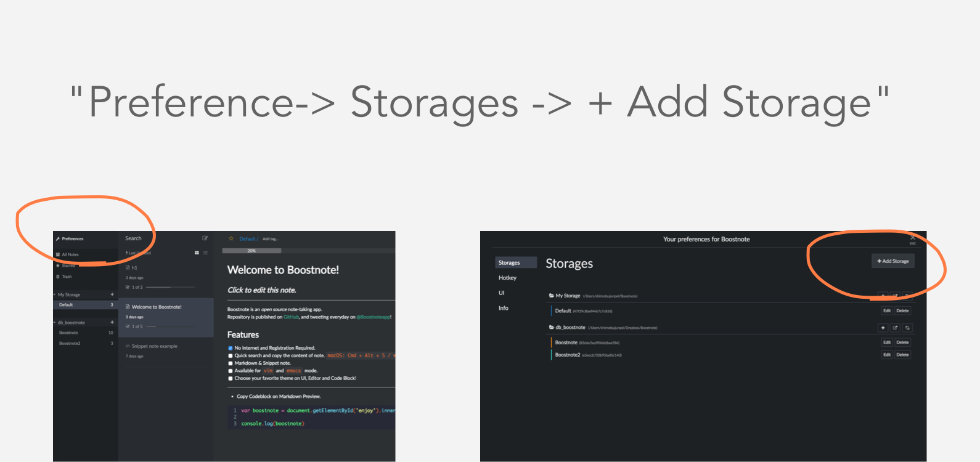Open the 'h1' note in the list
980x462 pixels.
[x=166, y=277]
